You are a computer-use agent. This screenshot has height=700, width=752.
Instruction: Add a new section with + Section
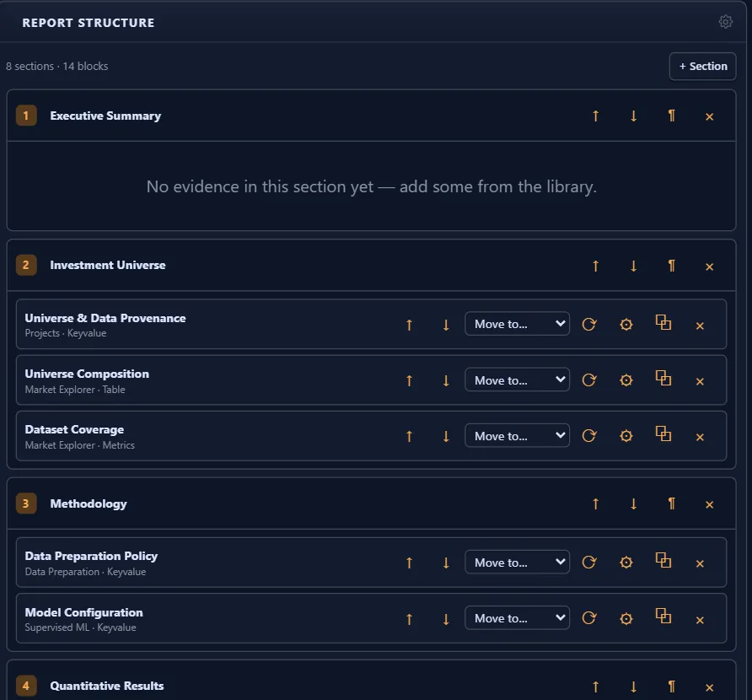coord(702,67)
